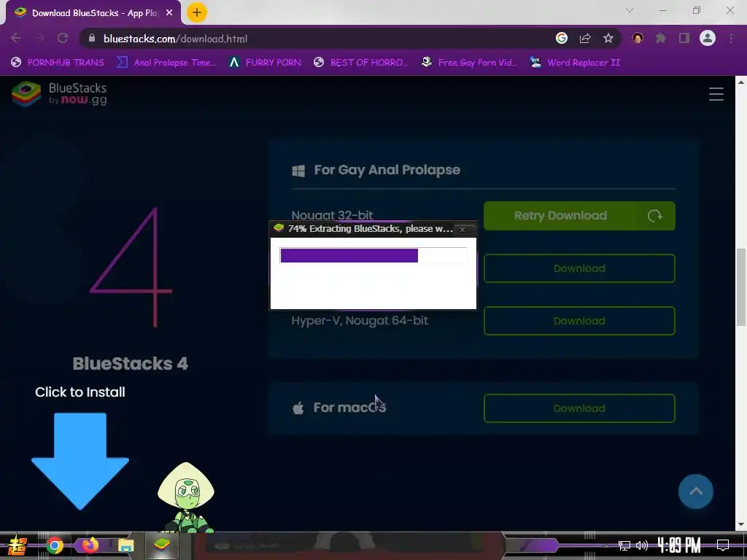Image resolution: width=747 pixels, height=560 pixels.
Task: Click the taskbar clock 4:09 PM
Action: click(x=679, y=545)
